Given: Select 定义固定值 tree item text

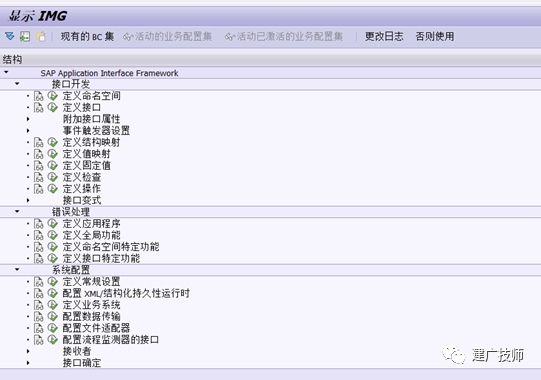Looking at the screenshot, I should (87, 166).
